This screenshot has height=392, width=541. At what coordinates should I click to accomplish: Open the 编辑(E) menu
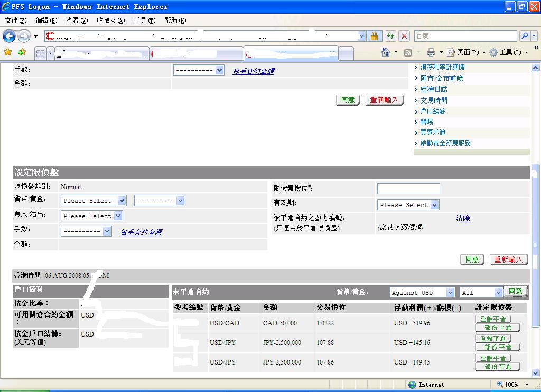(46, 21)
